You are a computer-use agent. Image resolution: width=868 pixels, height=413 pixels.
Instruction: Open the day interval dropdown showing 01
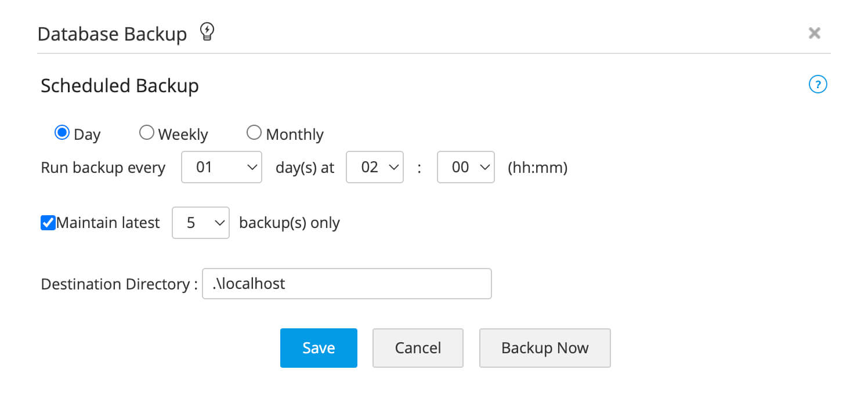[222, 168]
